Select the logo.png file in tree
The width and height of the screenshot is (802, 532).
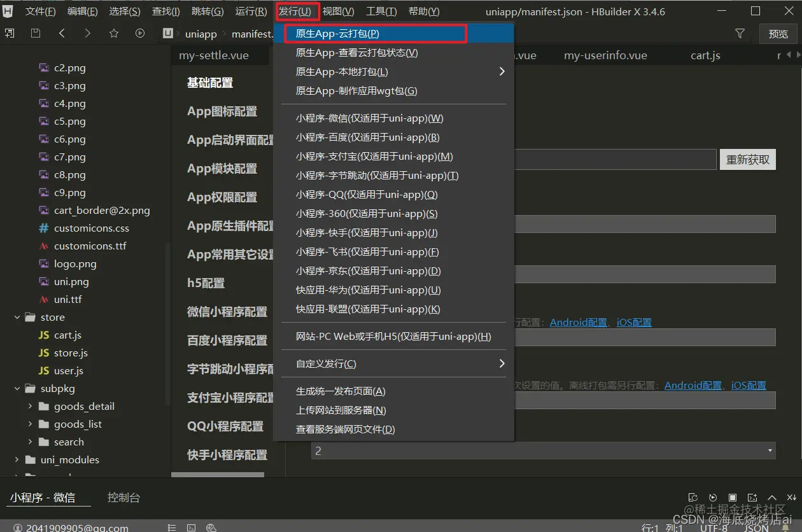[75, 263]
